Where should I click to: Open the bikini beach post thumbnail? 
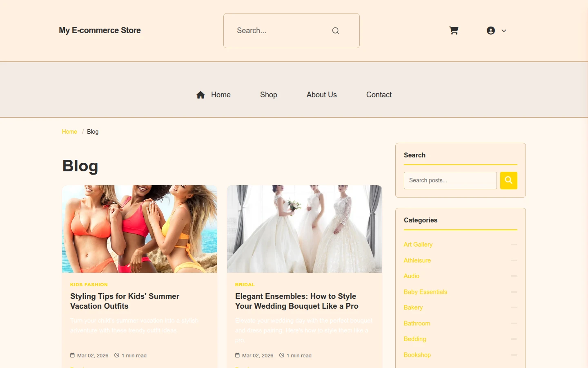pyautogui.click(x=140, y=229)
